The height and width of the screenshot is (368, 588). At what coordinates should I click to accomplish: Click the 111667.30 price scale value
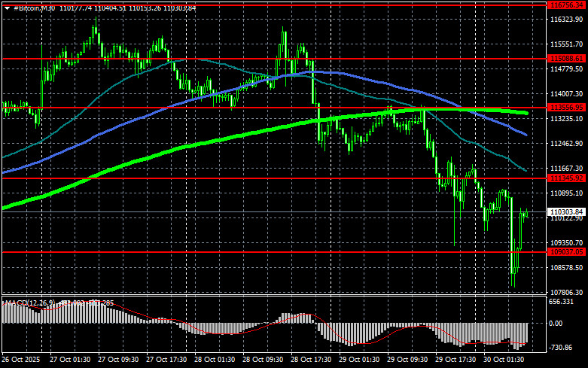(566, 169)
